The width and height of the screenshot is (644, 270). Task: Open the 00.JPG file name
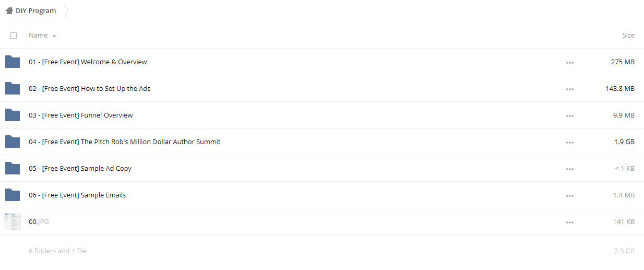tap(39, 221)
